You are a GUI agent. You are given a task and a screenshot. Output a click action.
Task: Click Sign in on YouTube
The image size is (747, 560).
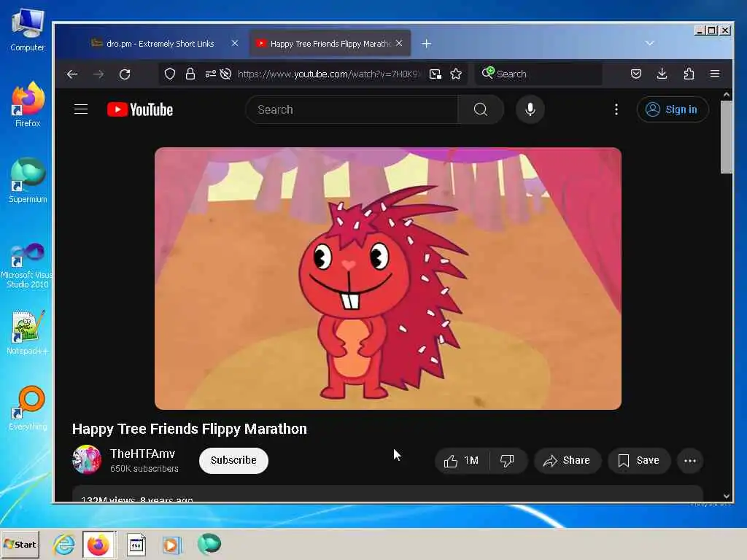672,109
